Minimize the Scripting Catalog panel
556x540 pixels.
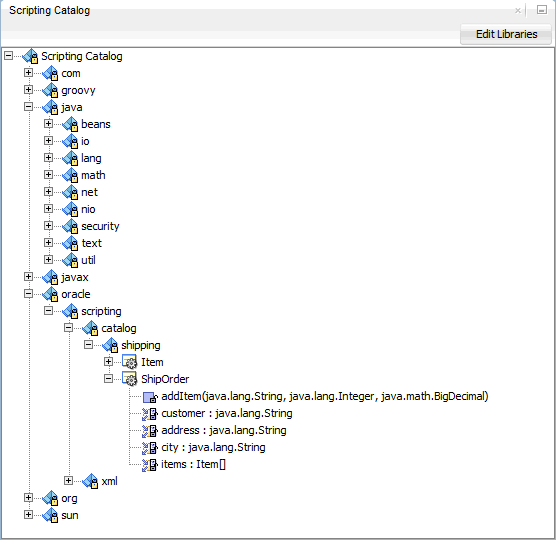(541, 10)
